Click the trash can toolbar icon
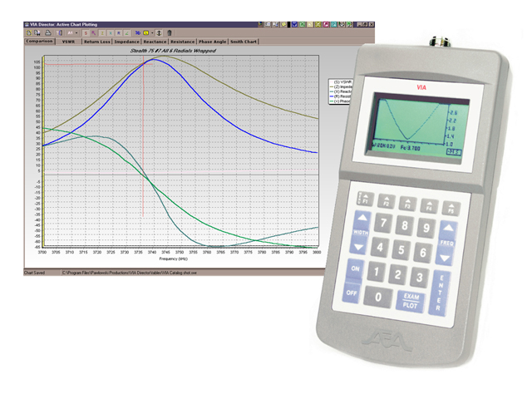This screenshot has width=532, height=399. click(170, 33)
